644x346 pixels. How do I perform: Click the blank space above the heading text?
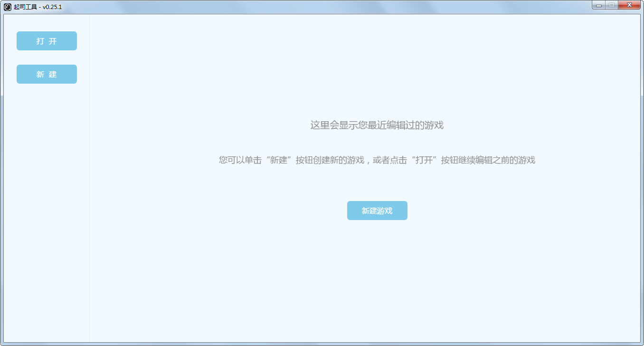377,71
